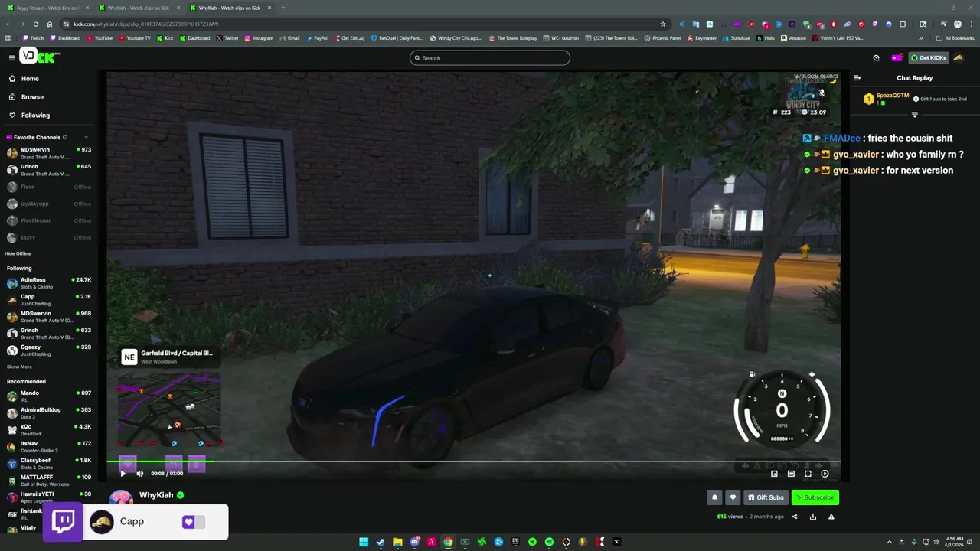Open Browse in the sidebar

[32, 96]
